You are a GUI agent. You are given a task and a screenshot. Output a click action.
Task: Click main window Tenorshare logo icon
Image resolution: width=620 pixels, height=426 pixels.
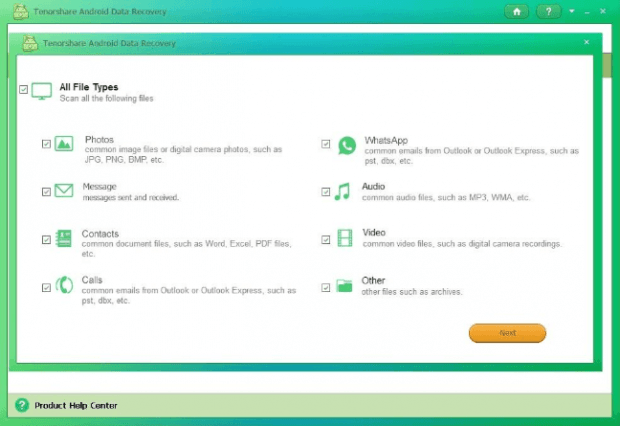tap(21, 11)
